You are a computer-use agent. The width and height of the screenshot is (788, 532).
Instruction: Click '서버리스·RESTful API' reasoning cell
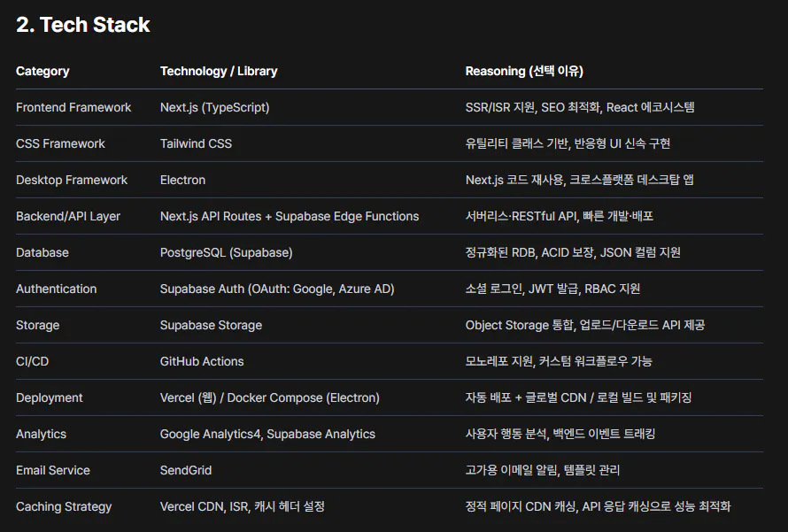pyautogui.click(x=560, y=216)
